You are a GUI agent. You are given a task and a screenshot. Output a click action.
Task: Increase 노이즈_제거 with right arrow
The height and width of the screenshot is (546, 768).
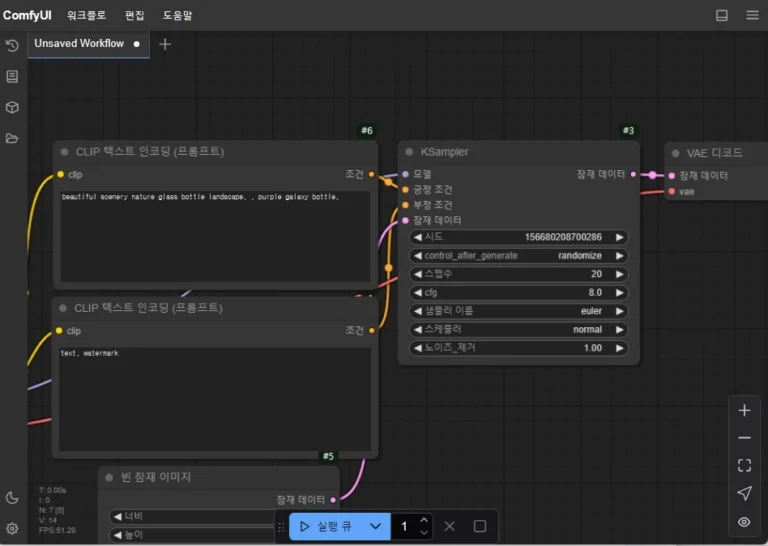point(620,348)
